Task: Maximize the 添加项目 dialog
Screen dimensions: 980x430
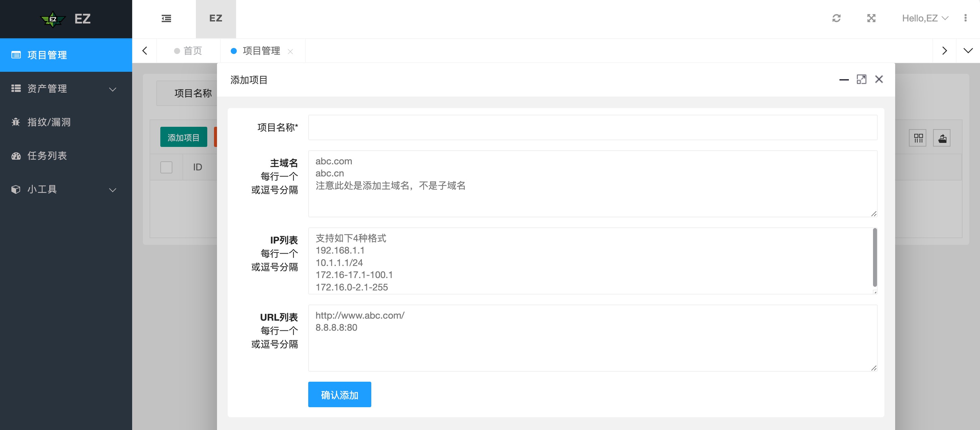Action: [861, 79]
